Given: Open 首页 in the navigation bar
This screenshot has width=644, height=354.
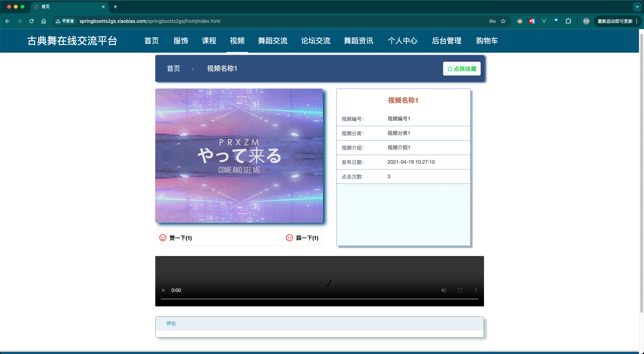Looking at the screenshot, I should (x=152, y=41).
